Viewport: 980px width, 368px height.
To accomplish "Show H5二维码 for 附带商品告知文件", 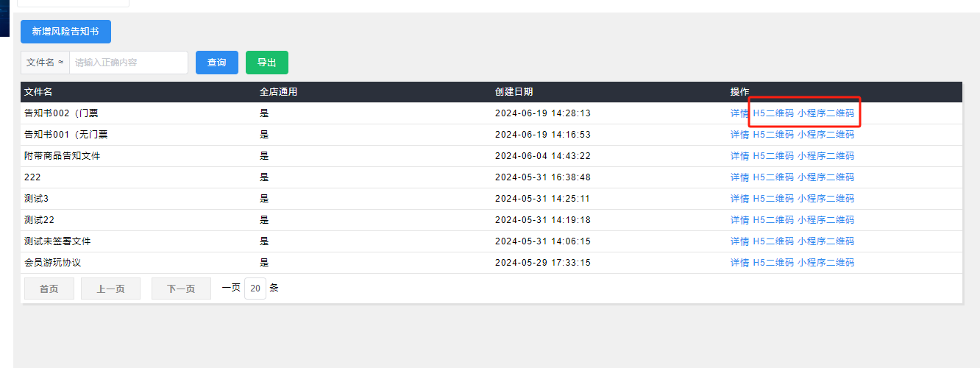I will pos(773,156).
